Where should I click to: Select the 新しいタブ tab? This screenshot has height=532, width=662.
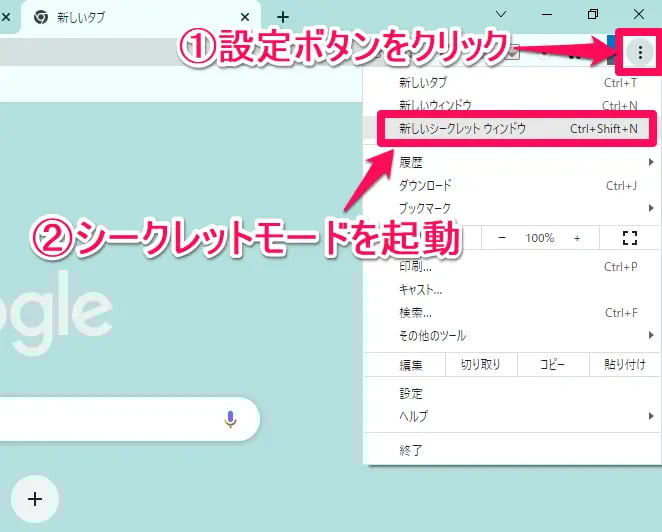140,17
